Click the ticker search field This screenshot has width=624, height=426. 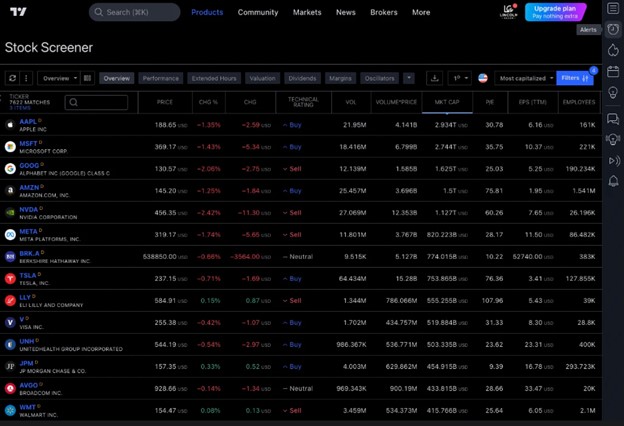pyautogui.click(x=96, y=102)
